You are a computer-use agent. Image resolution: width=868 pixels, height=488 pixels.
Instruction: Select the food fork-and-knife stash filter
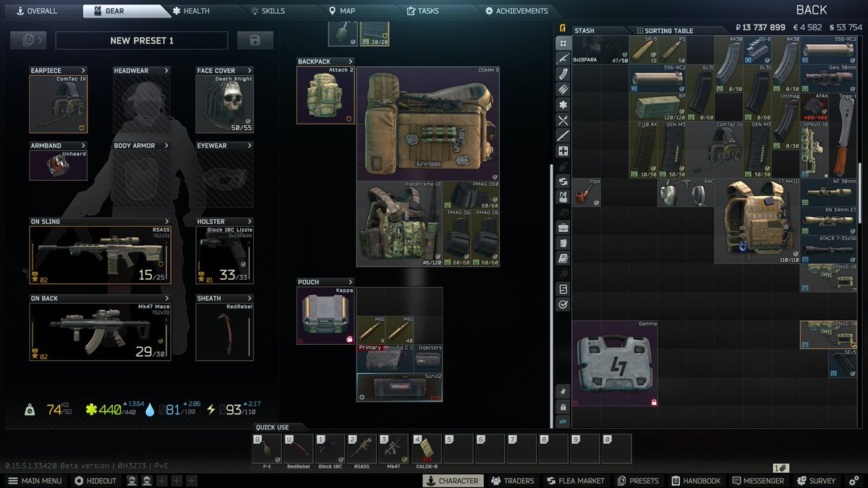563,120
